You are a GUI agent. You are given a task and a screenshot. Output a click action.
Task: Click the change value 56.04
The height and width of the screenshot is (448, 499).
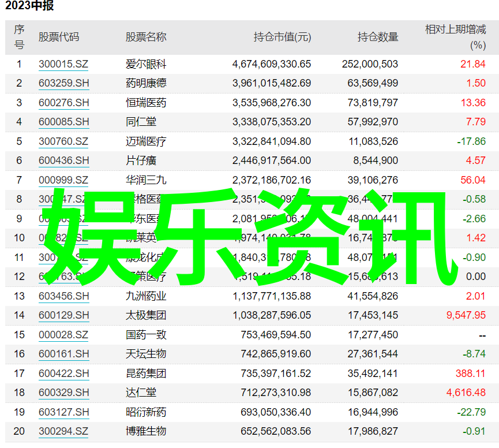point(473,180)
